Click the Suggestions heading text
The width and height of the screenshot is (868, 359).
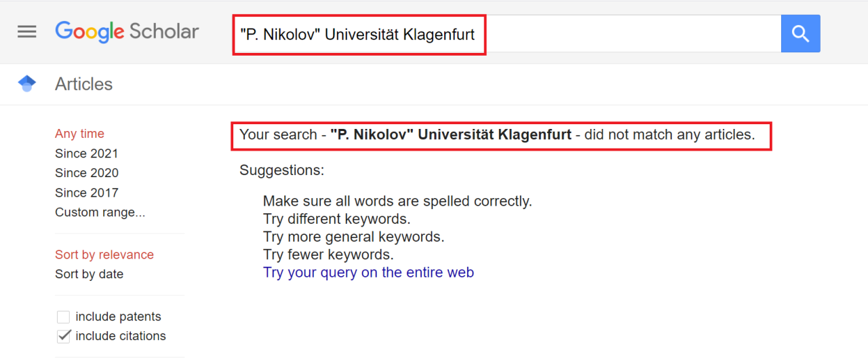pyautogui.click(x=281, y=170)
